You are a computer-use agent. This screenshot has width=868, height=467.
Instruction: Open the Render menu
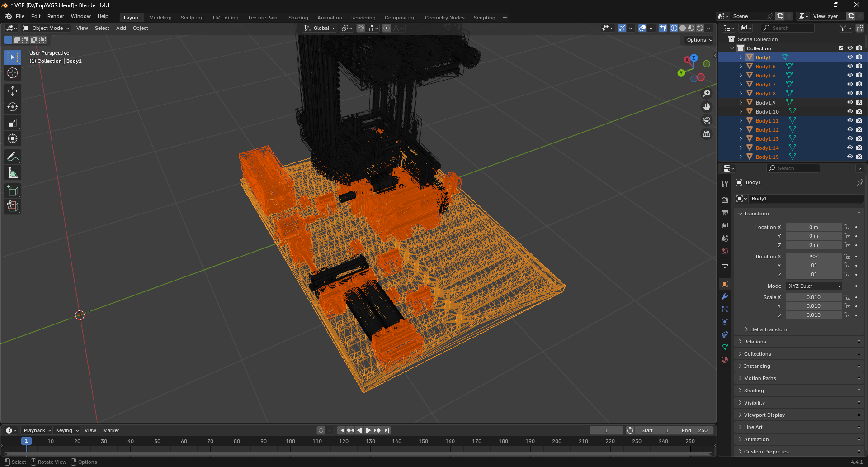56,16
